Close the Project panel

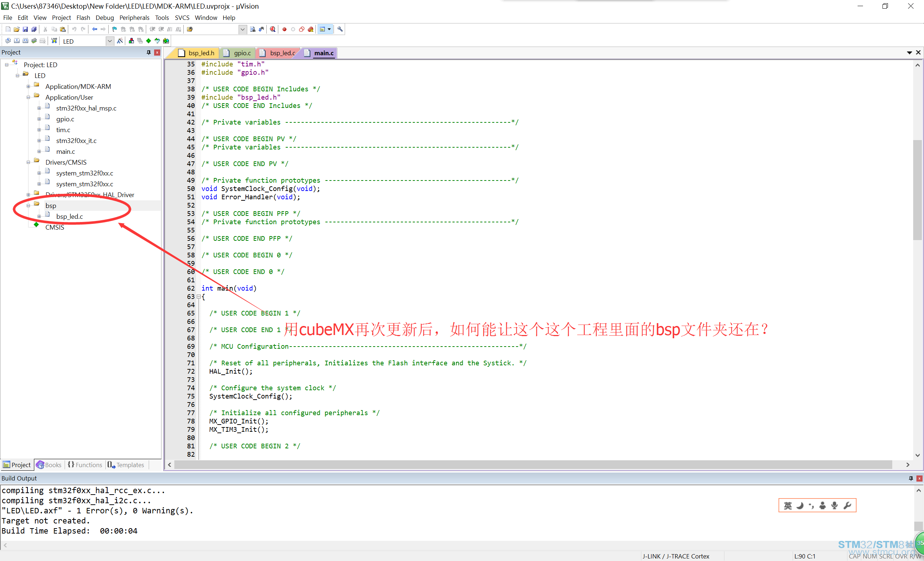157,52
